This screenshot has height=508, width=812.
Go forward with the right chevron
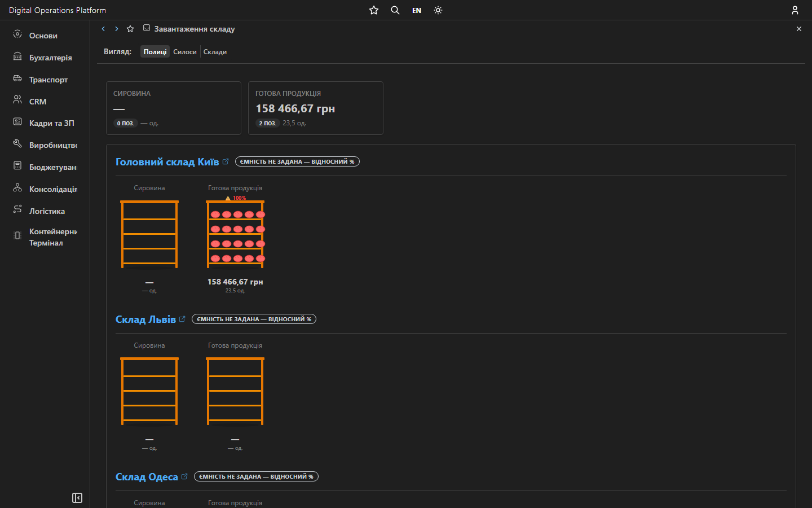117,29
